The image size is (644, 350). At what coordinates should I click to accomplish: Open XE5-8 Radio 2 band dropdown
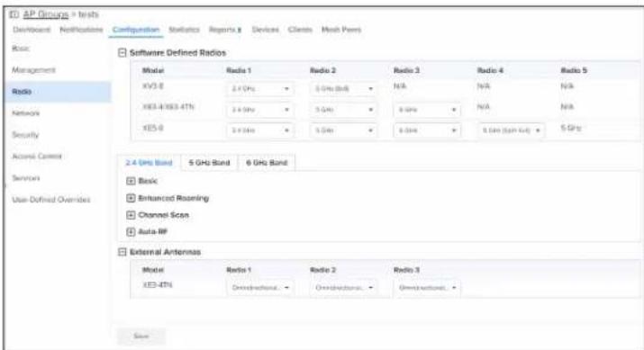click(343, 130)
